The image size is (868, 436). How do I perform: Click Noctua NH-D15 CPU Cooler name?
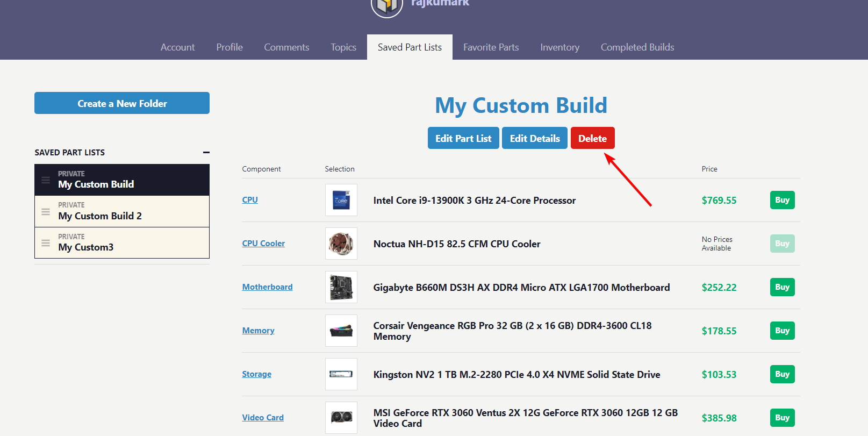click(x=457, y=244)
